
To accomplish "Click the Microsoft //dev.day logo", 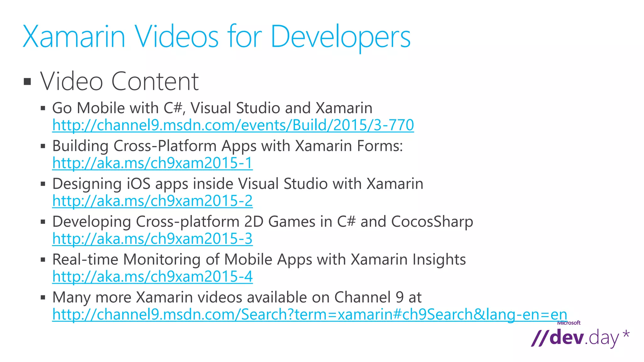I will (580, 335).
